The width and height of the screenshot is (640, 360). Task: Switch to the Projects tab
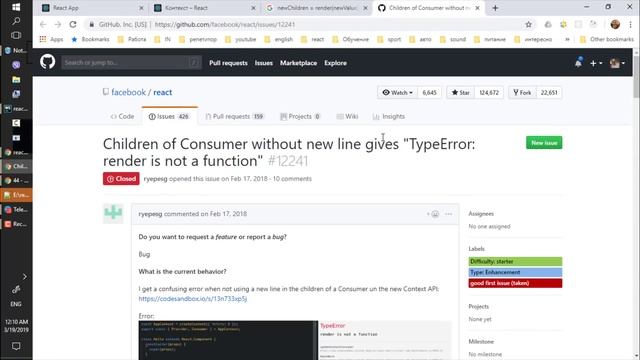coord(300,116)
